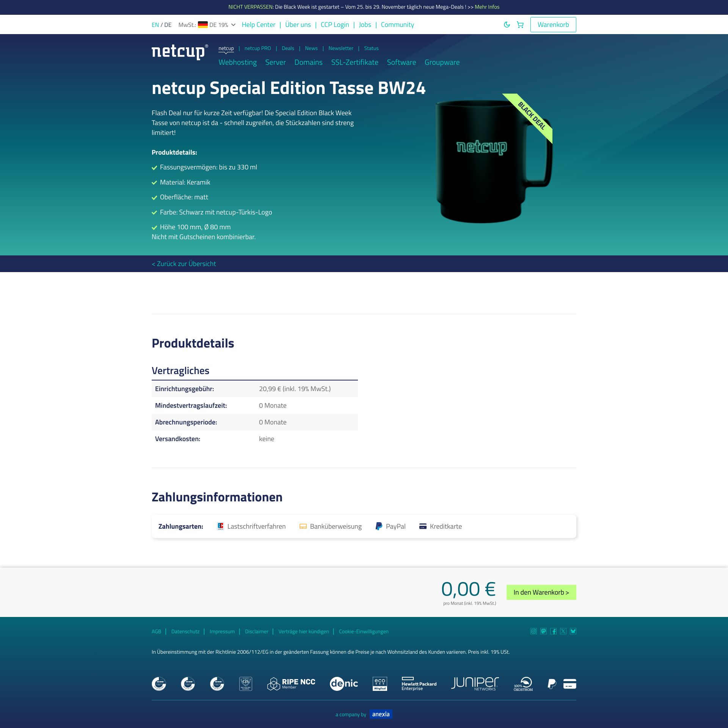Open netcup Bluesky page icon
Screen dimensions: 728x728
click(x=573, y=631)
